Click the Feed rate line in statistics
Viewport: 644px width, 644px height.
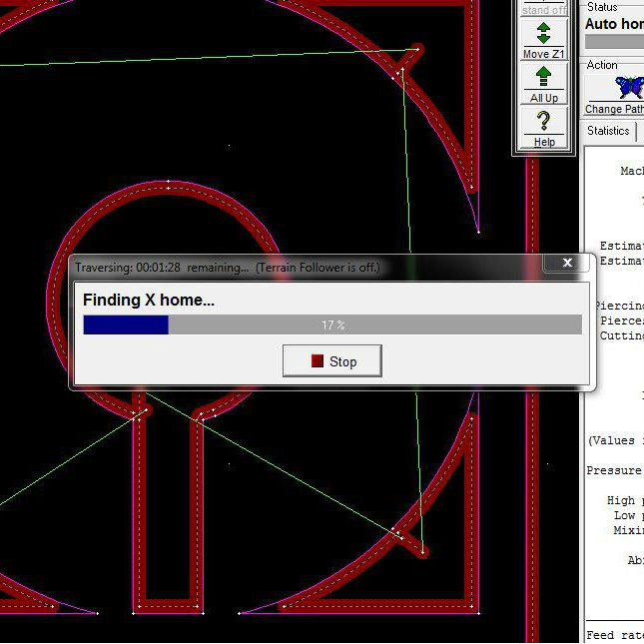[615, 635]
